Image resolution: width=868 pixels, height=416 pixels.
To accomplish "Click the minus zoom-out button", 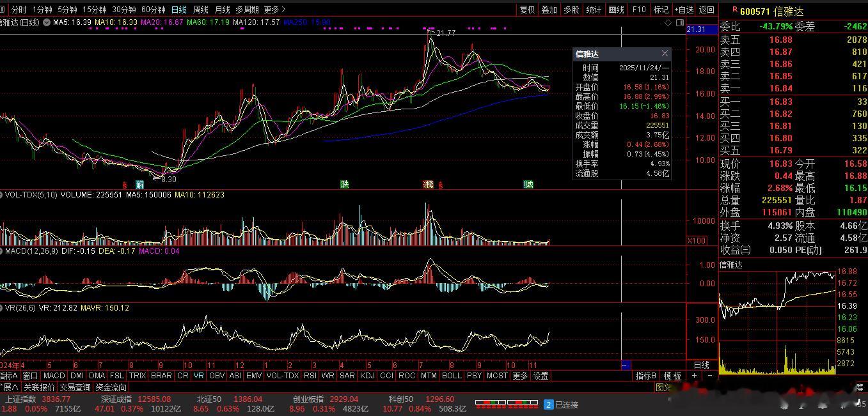I will pyautogui.click(x=709, y=376).
